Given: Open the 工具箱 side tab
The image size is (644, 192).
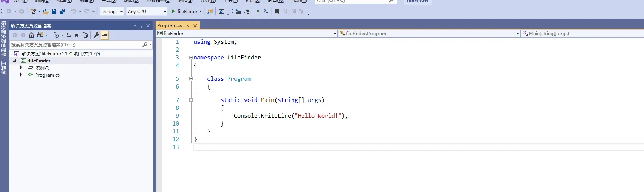Looking at the screenshot, I should [x=3, y=68].
